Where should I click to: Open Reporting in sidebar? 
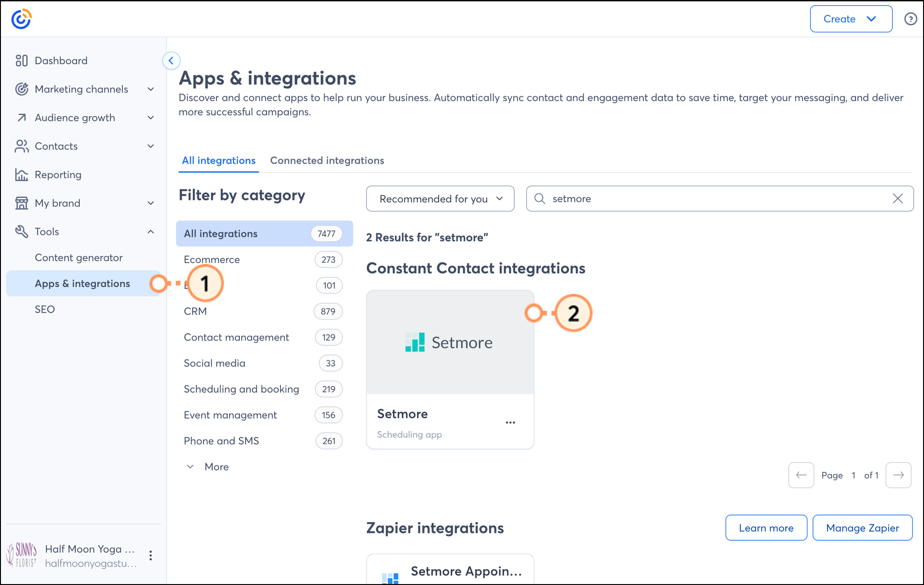(x=58, y=174)
